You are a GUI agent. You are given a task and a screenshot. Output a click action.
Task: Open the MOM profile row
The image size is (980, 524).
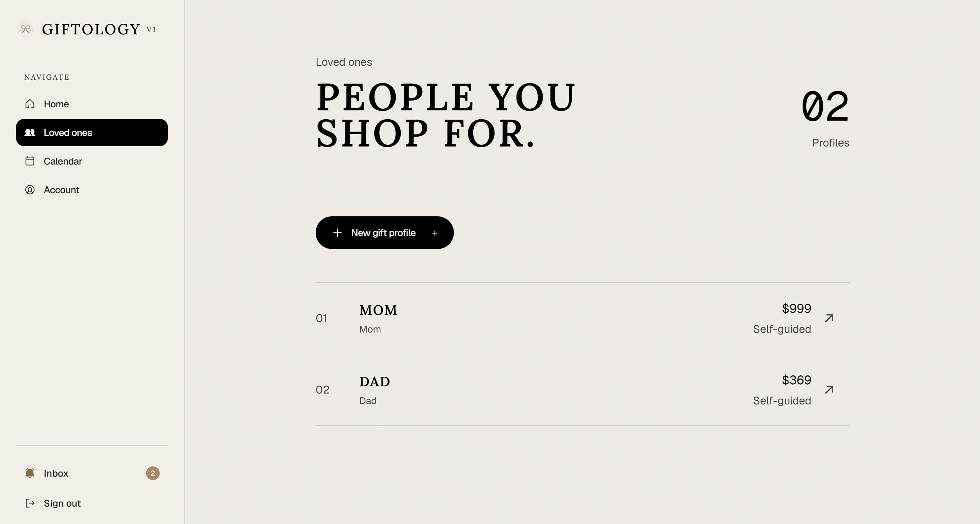tap(582, 318)
